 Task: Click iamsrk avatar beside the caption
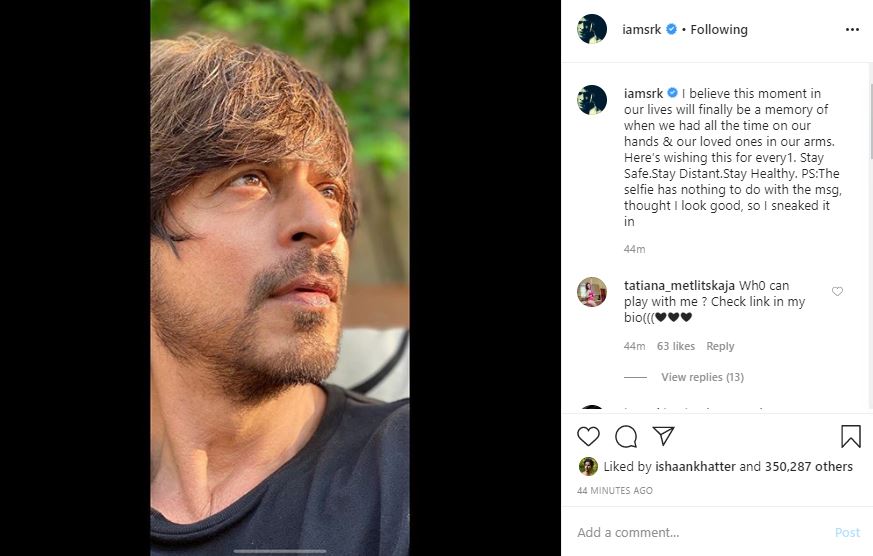point(592,100)
